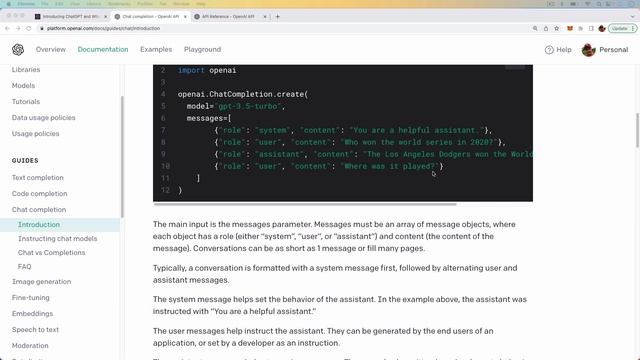Toggle the browser side panel icon
This screenshot has height=360, width=640.
point(591,29)
